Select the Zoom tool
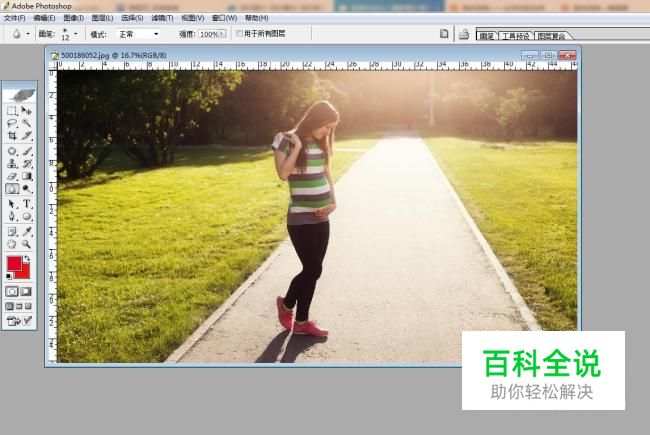This screenshot has width=650, height=435. (x=27, y=244)
